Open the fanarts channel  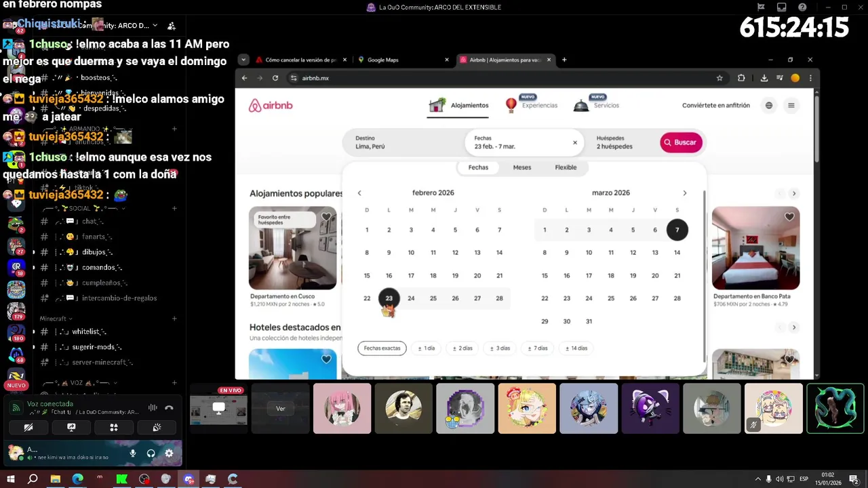pyautogui.click(x=94, y=237)
